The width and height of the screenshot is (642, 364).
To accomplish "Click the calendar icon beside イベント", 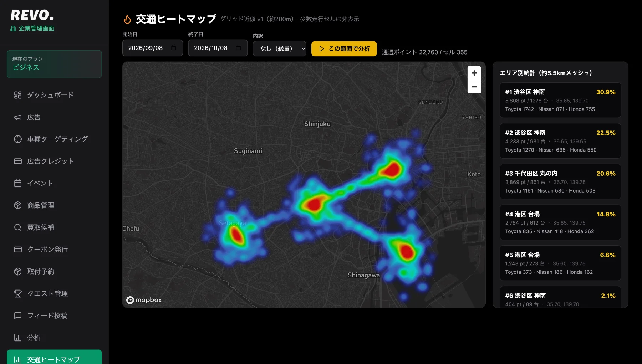I will (18, 183).
